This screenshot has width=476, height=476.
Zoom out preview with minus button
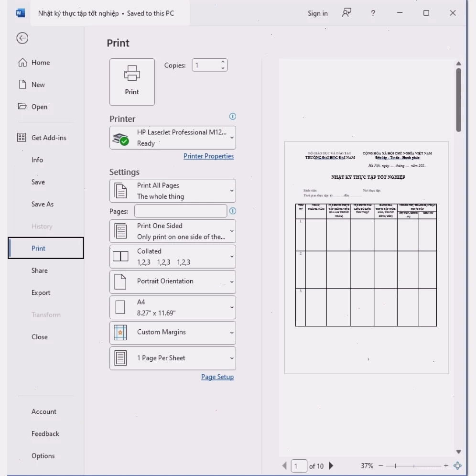pos(381,465)
